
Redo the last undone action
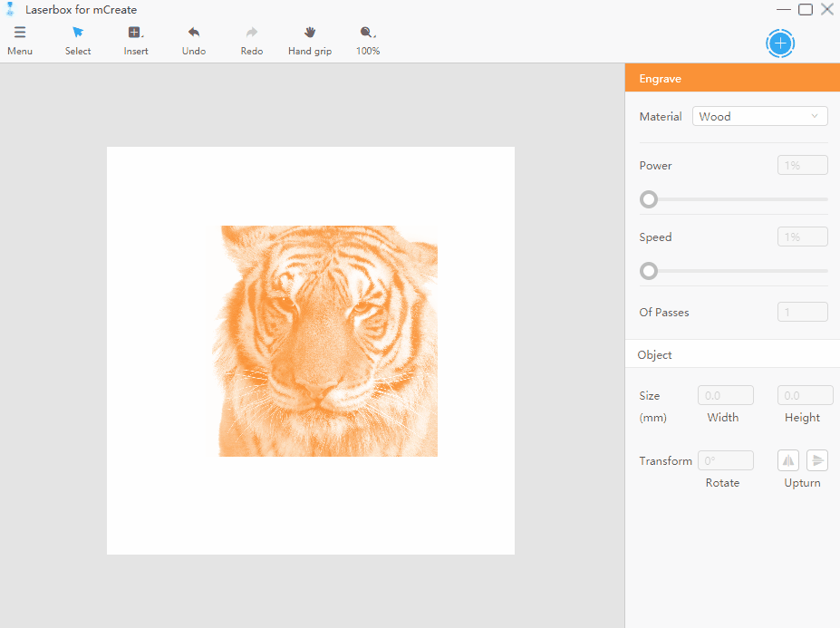[252, 41]
